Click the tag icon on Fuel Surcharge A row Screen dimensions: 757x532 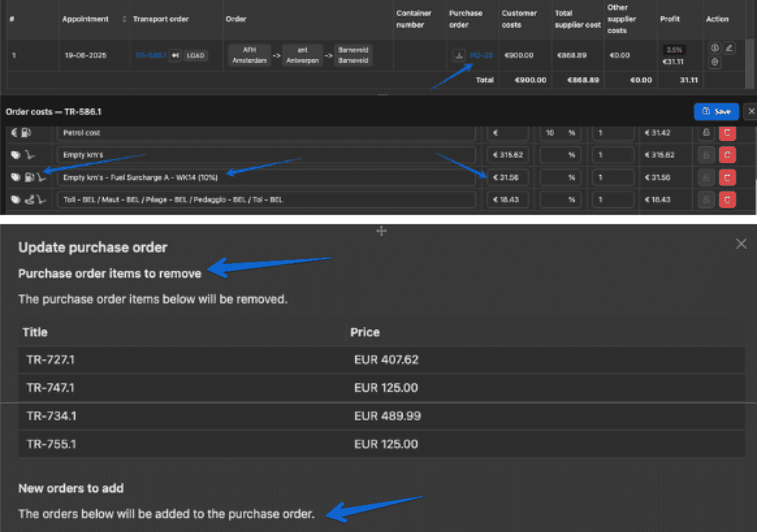(16, 177)
